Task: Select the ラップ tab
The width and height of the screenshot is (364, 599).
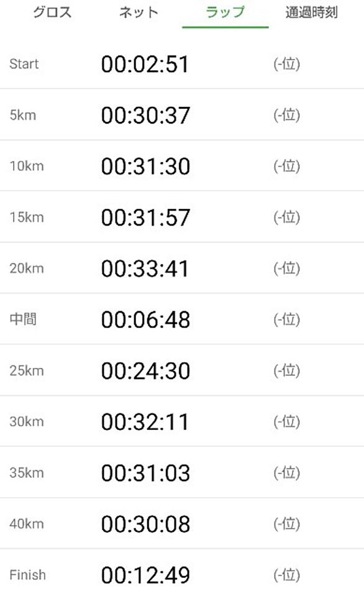Action: point(225,12)
